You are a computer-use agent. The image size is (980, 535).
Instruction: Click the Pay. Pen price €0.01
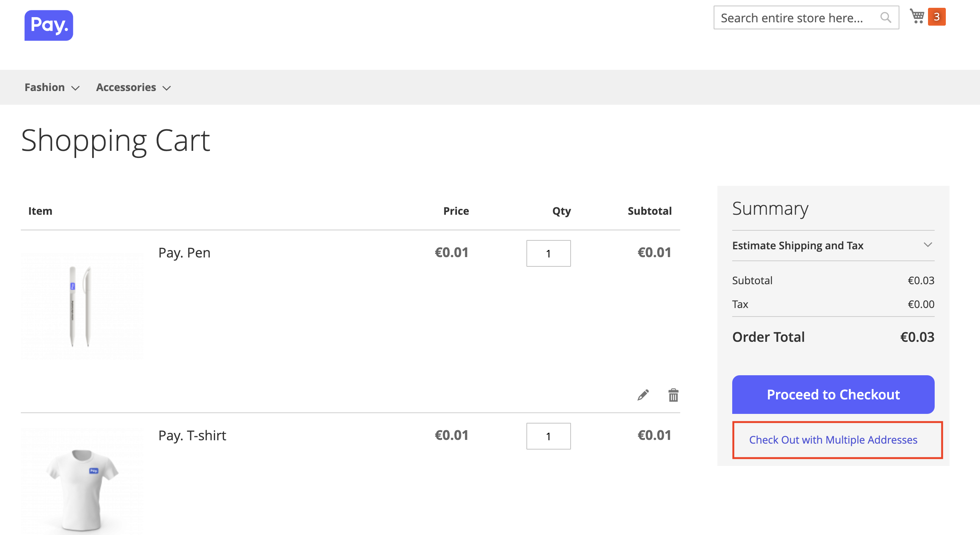(452, 252)
